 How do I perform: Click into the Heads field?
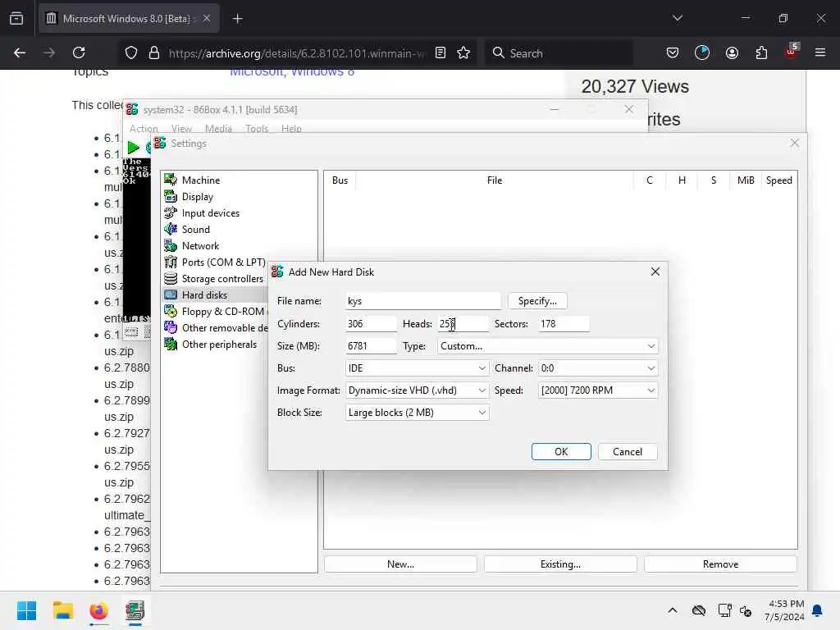coord(463,323)
